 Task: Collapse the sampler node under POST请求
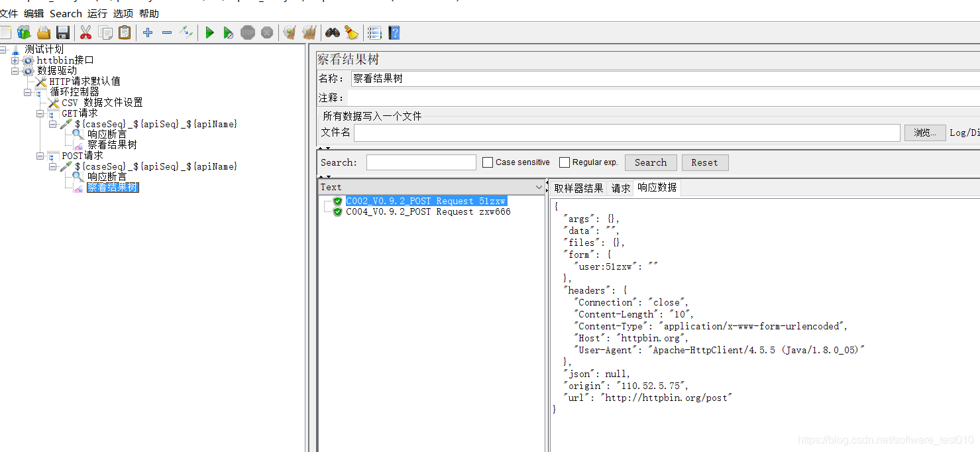pos(52,167)
